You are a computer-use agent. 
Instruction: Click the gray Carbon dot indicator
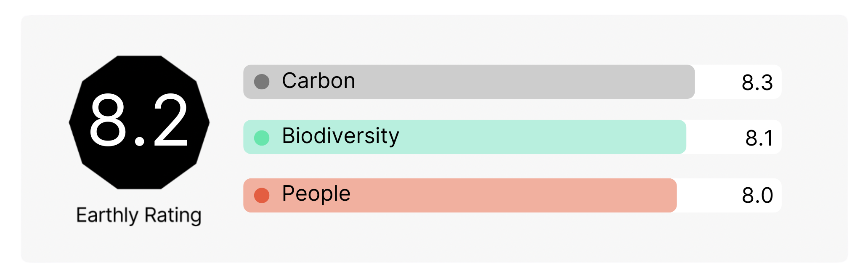(262, 82)
